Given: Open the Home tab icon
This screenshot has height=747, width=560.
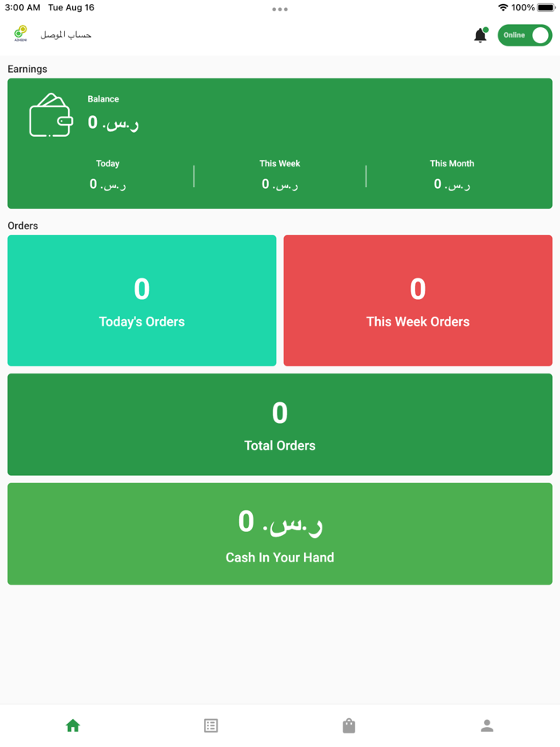Looking at the screenshot, I should coord(73,725).
